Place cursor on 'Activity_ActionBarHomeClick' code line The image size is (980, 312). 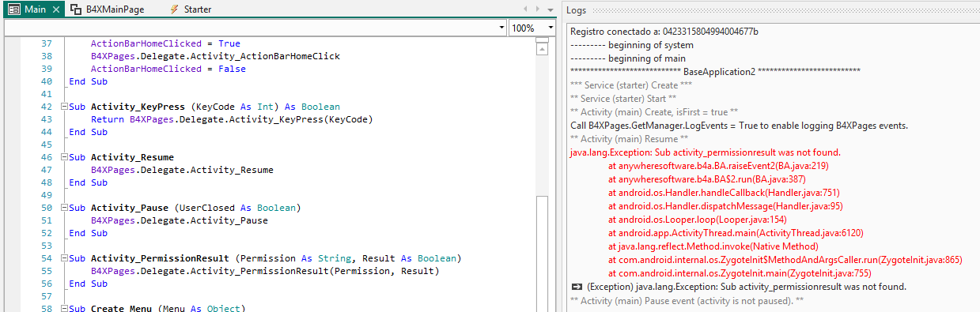[215, 56]
